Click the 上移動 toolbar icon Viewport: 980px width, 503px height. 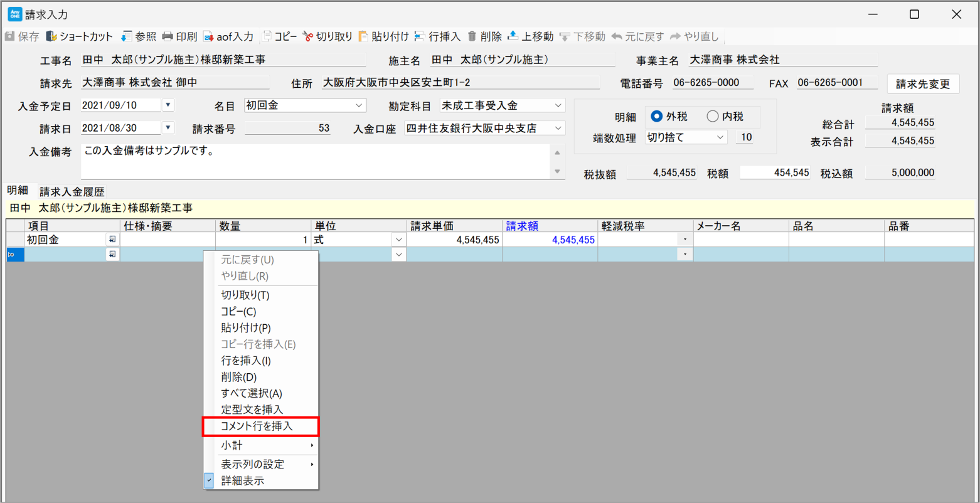(x=513, y=36)
